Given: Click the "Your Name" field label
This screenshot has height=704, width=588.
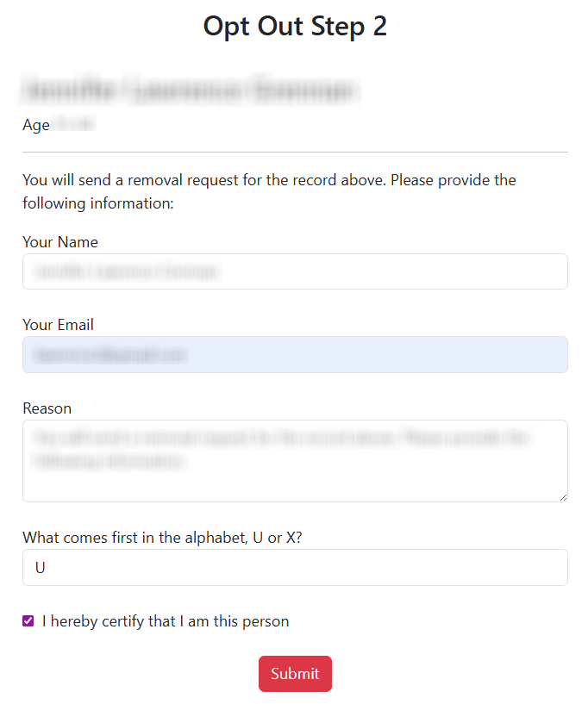Looking at the screenshot, I should [60, 242].
